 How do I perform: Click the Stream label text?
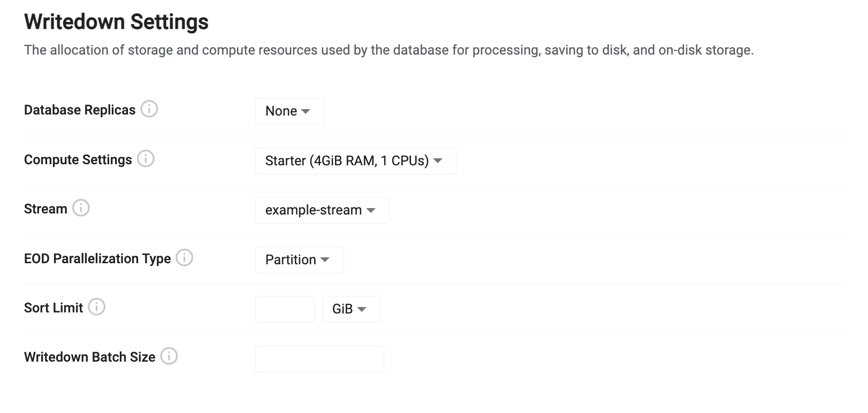click(x=45, y=209)
